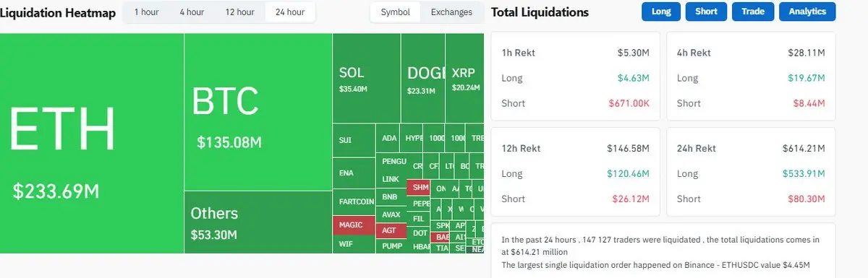Select the 1 hour timeframe
The height and width of the screenshot is (278, 868).
pyautogui.click(x=146, y=12)
